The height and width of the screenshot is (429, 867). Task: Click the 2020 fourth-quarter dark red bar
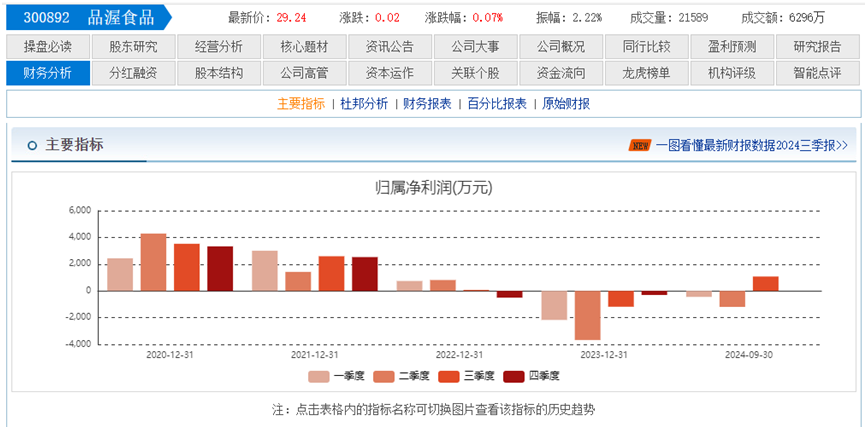pyautogui.click(x=220, y=269)
